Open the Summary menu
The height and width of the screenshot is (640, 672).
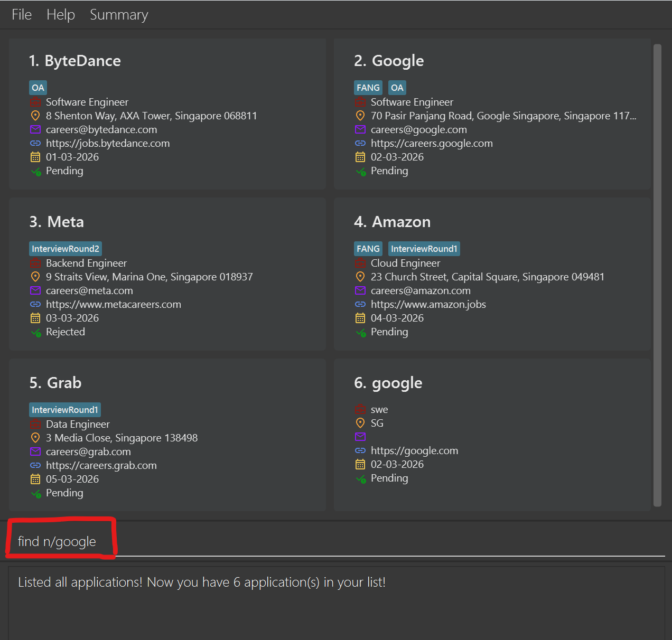(x=119, y=15)
